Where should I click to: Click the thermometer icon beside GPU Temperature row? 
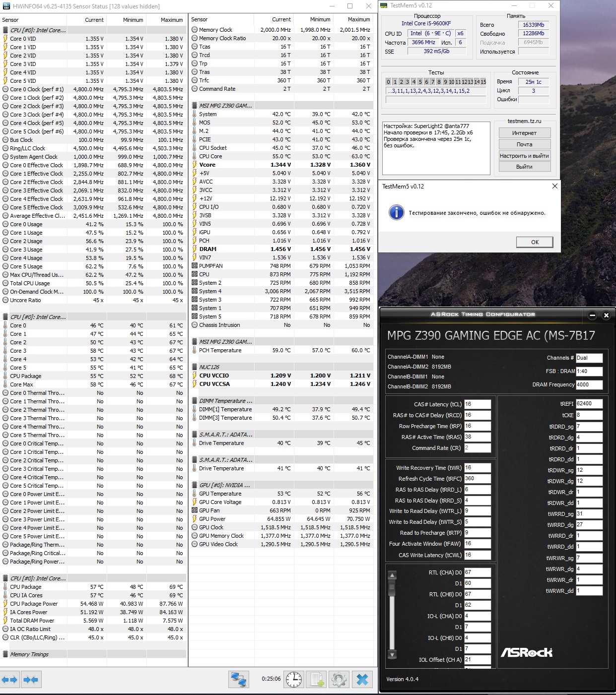tap(195, 494)
